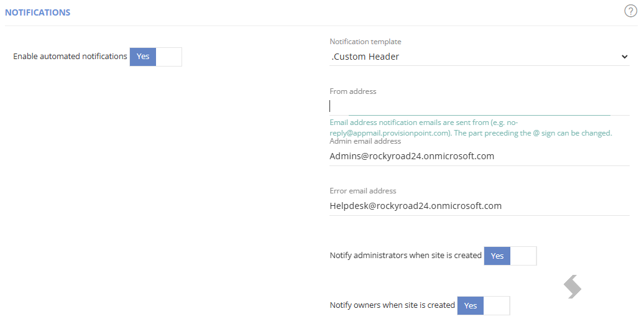This screenshot has height=329, width=644.
Task: Toggle Notify administrators when site is created
Action: (x=510, y=256)
